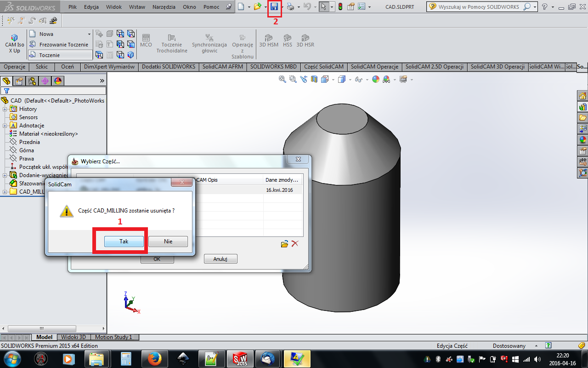Choose the 3D HSM operation
The height and width of the screenshot is (368, 588).
tap(269, 41)
